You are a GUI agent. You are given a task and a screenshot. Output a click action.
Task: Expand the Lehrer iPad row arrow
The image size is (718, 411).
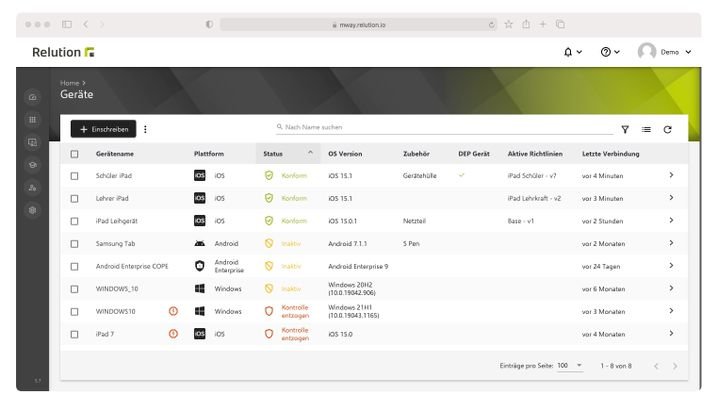pos(671,198)
